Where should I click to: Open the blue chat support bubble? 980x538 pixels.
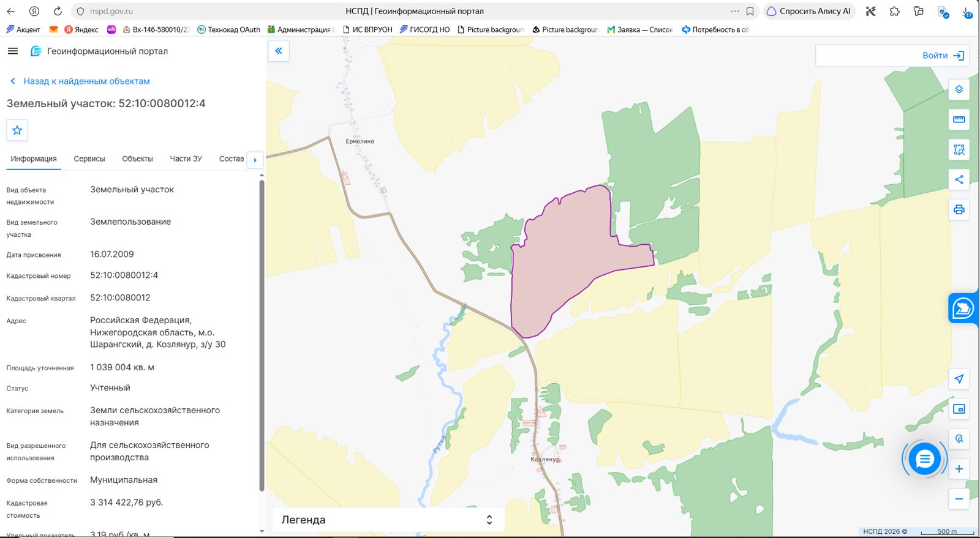924,458
